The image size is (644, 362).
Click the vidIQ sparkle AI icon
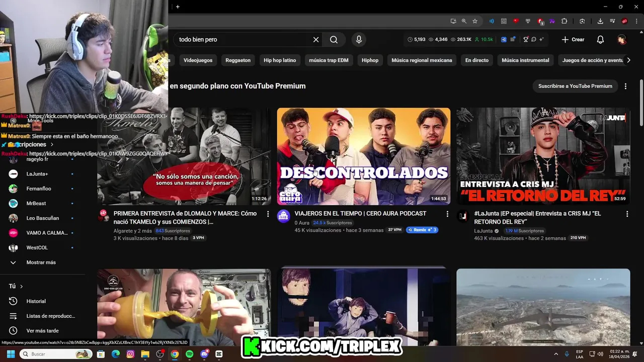click(541, 39)
